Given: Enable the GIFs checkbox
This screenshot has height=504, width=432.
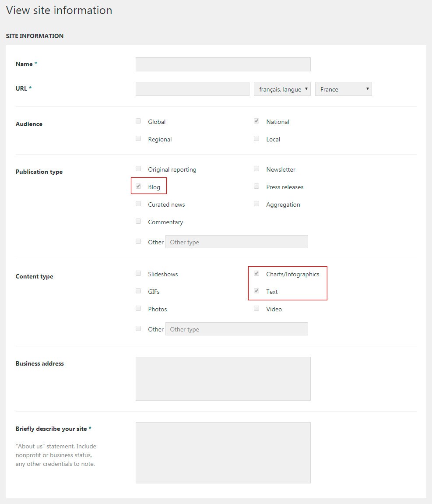Looking at the screenshot, I should [x=138, y=291].
